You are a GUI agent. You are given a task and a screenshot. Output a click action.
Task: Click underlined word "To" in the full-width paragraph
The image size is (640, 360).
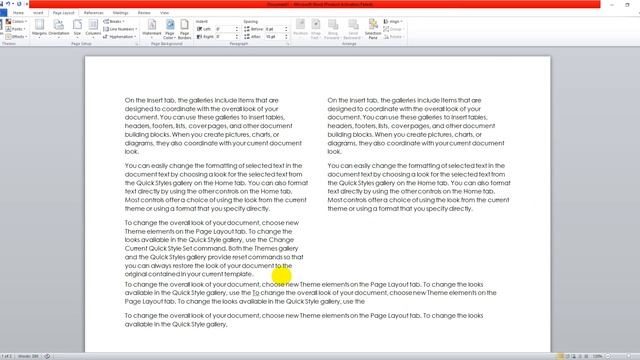(256, 293)
